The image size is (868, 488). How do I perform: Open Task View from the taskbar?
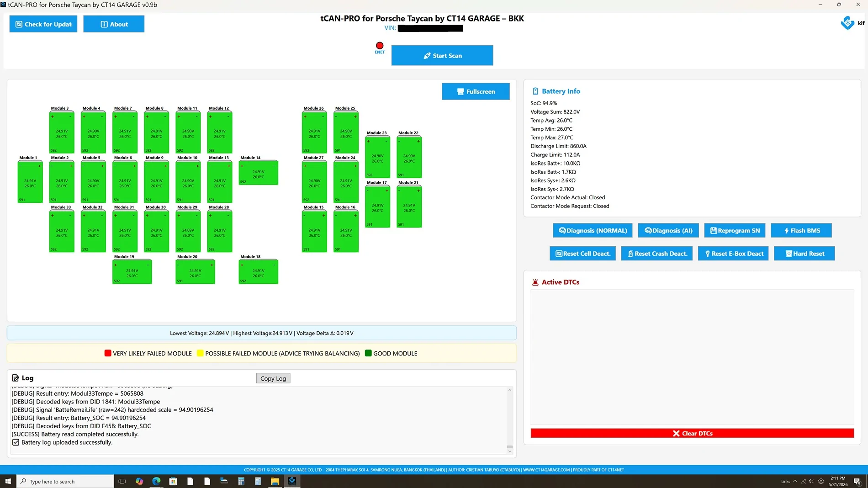pyautogui.click(x=122, y=481)
